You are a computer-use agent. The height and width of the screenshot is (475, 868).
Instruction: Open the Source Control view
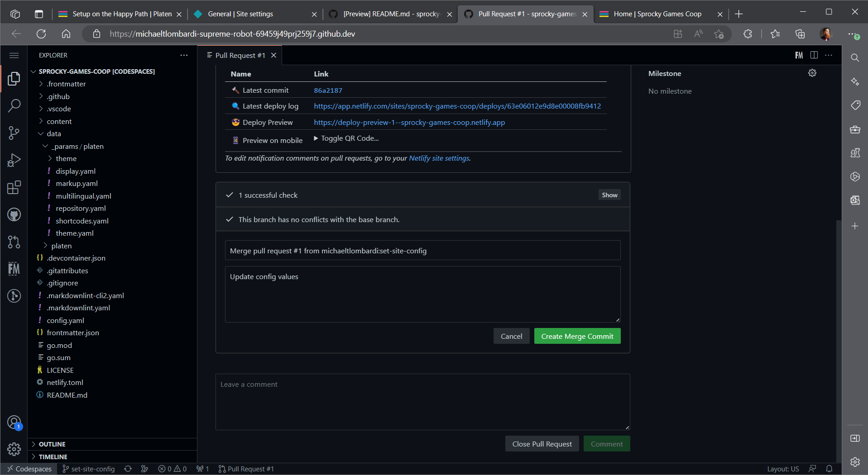pyautogui.click(x=14, y=133)
